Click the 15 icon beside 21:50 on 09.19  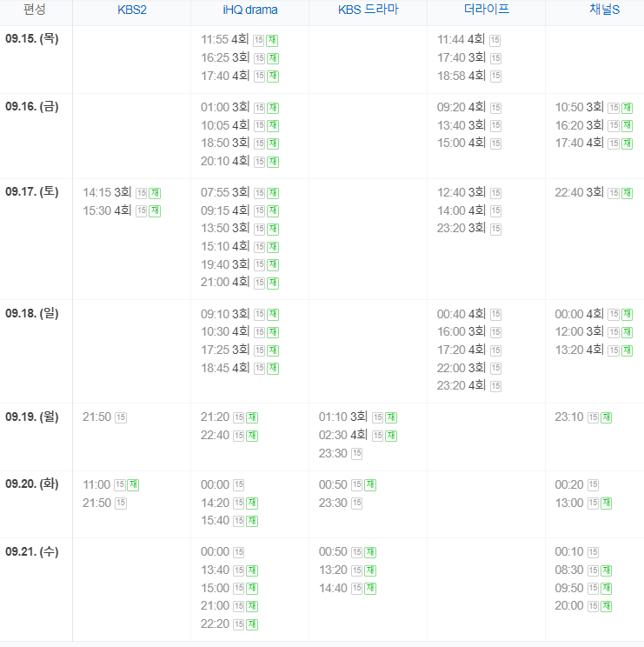121,417
